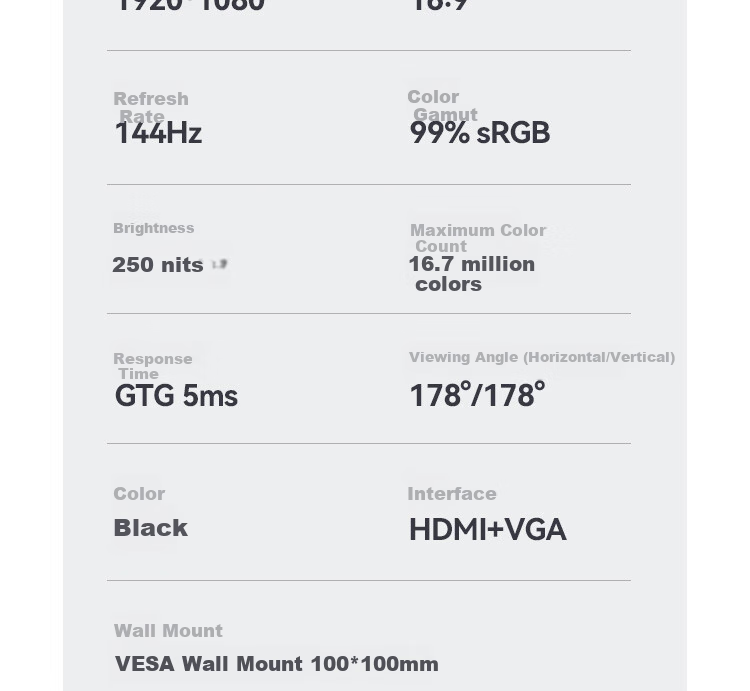Click the small smudge icon after nits
750x691 pixels.
(219, 264)
